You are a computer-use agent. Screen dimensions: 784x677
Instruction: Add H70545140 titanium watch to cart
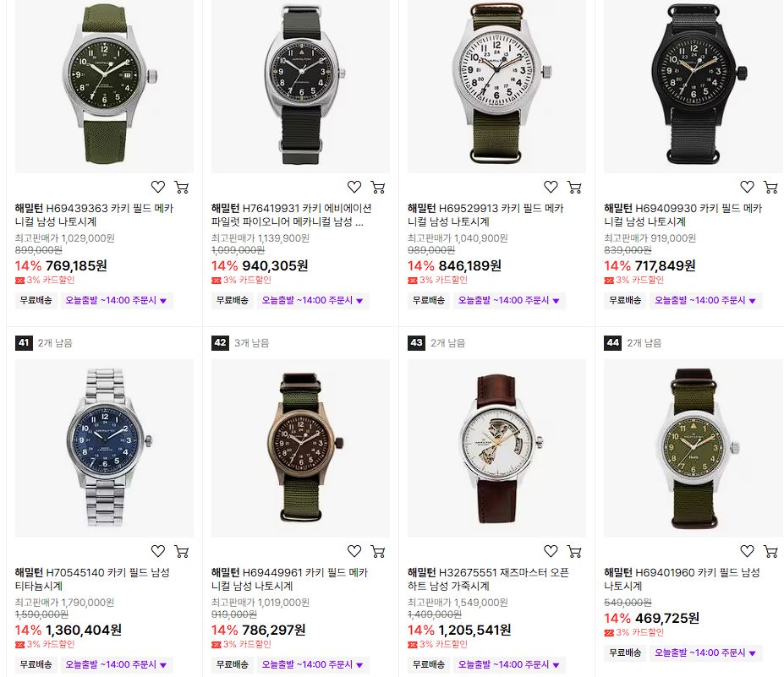(182, 551)
